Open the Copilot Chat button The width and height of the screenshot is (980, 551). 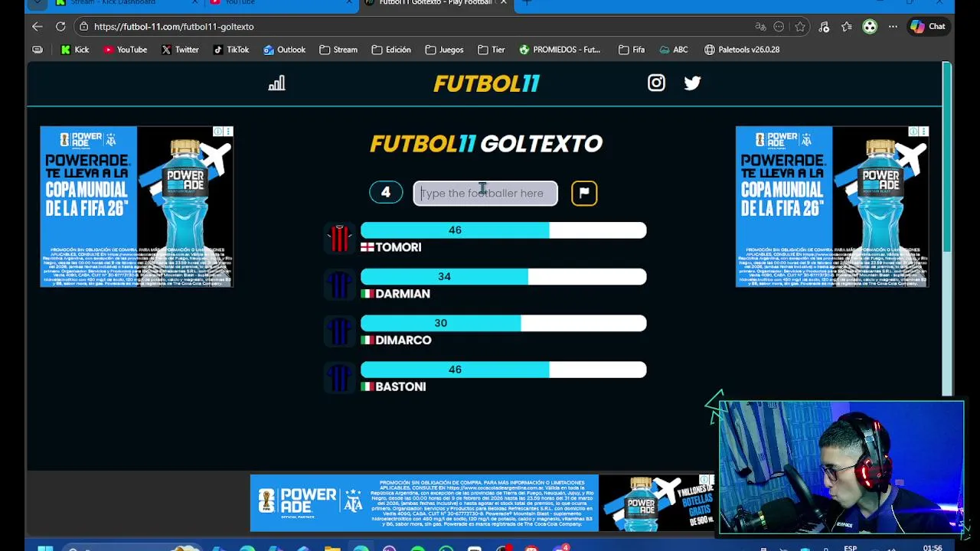click(928, 27)
